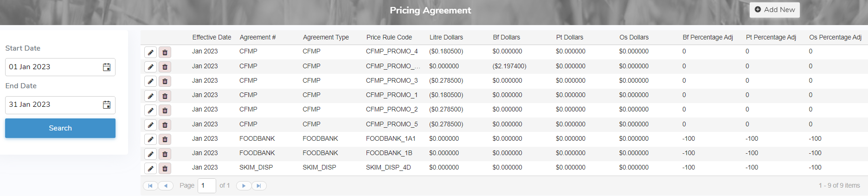868x196 pixels.
Task: Go to the first page
Action: tap(150, 186)
